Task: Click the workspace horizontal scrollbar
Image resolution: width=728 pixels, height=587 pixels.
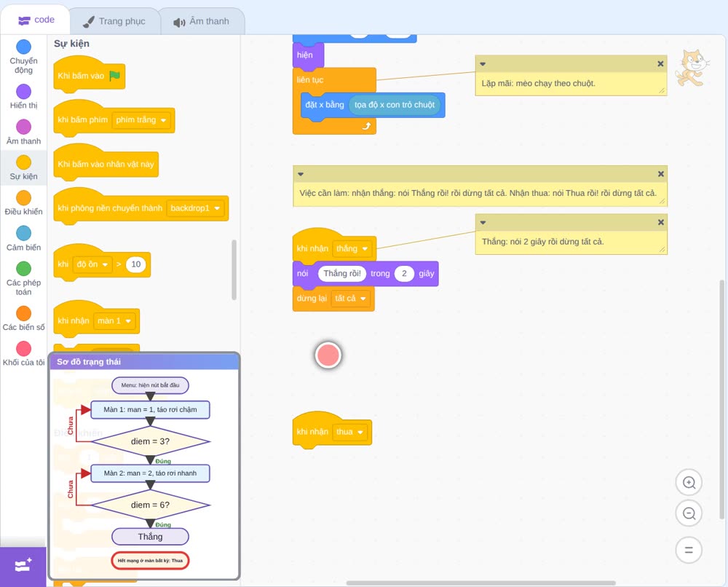Action: click(481, 583)
